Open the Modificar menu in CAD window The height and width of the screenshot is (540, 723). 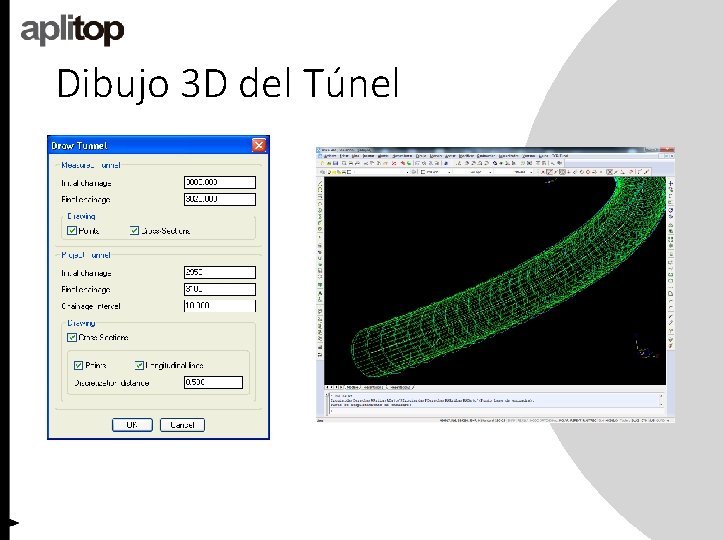tap(467, 156)
